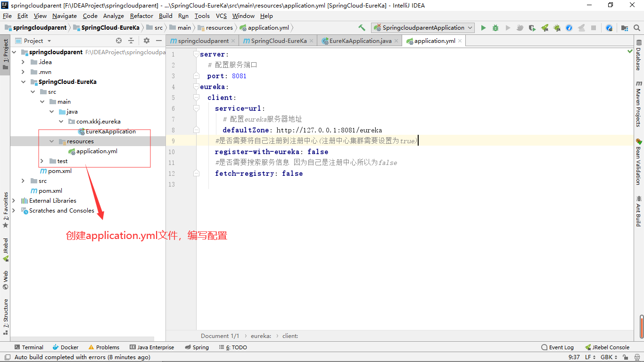Open the JRebel side panel

(x=6, y=250)
